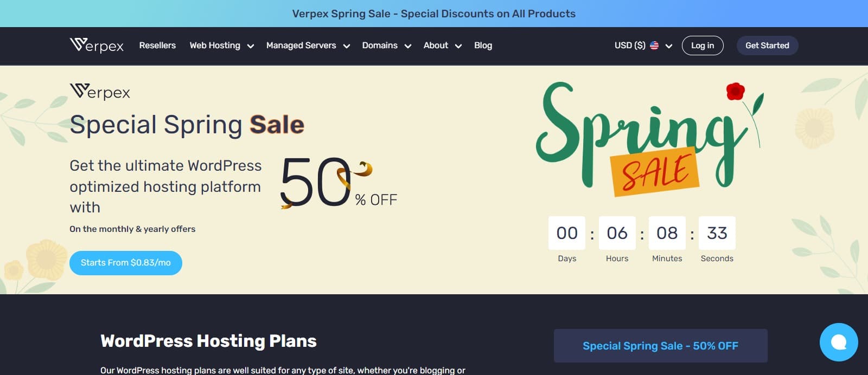Open the chat widget bubble
Image resolution: width=868 pixels, height=375 pixels.
(x=838, y=342)
